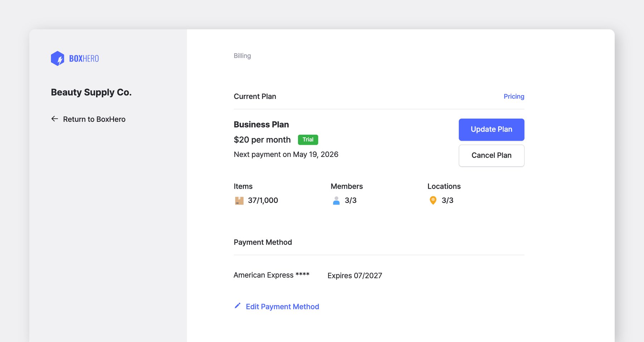644x342 pixels.
Task: Click the pencil icon next to Edit Payment Method
Action: click(x=237, y=306)
